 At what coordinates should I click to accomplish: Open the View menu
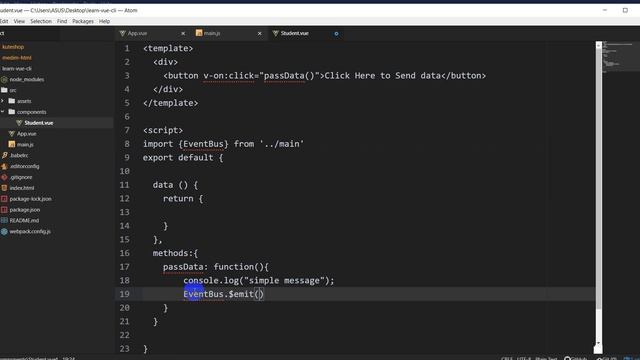19,21
